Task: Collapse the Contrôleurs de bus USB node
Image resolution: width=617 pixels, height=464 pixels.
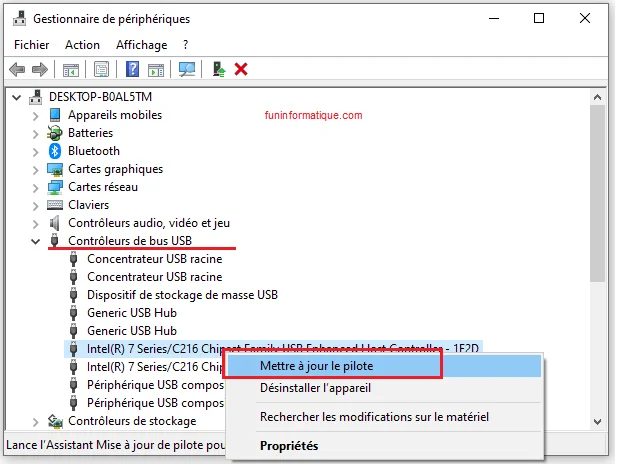Action: click(37, 241)
